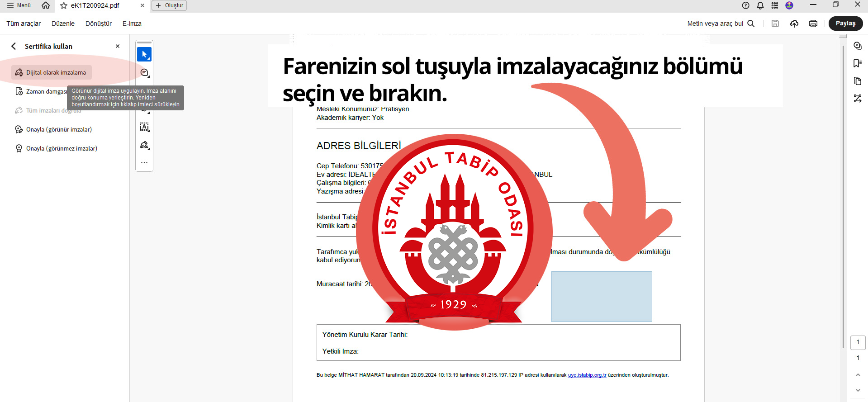The width and height of the screenshot is (868, 402).
Task: Click the page number 1 box
Action: click(858, 342)
